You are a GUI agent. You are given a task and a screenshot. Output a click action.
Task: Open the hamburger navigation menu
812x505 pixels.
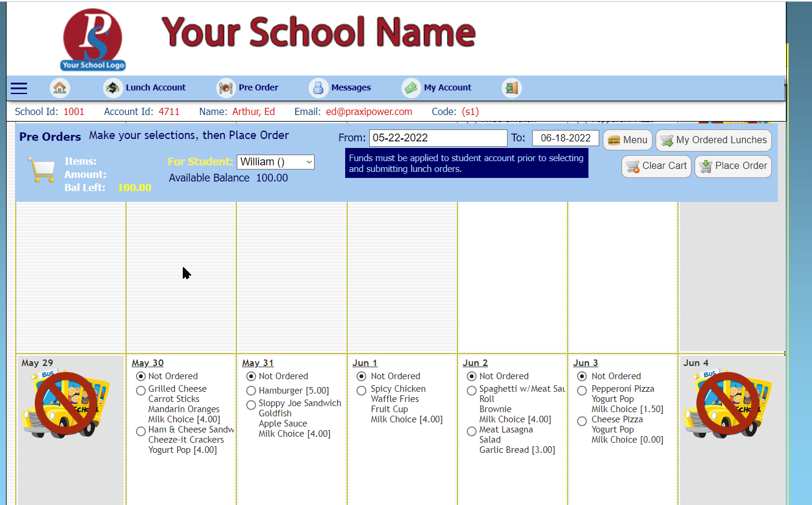[x=19, y=88]
